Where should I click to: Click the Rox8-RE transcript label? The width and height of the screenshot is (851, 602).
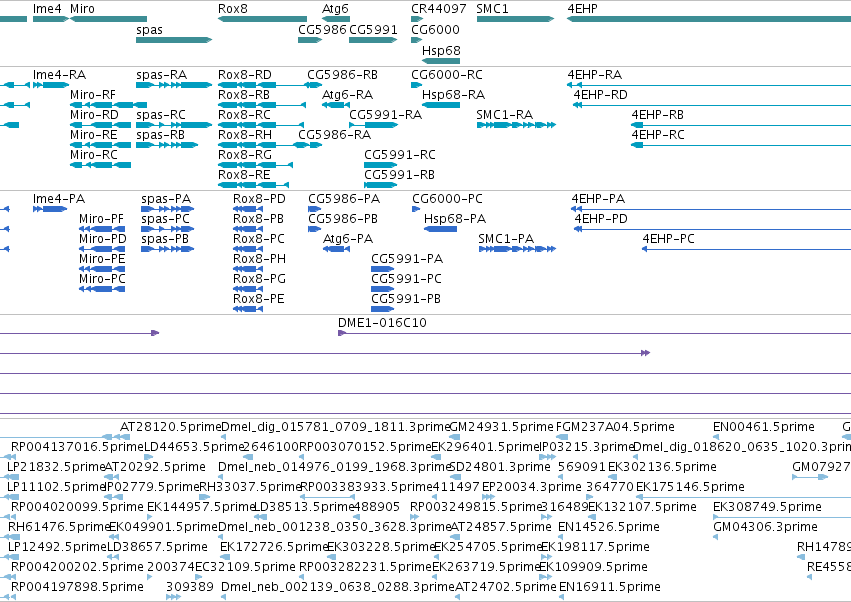pyautogui.click(x=244, y=175)
